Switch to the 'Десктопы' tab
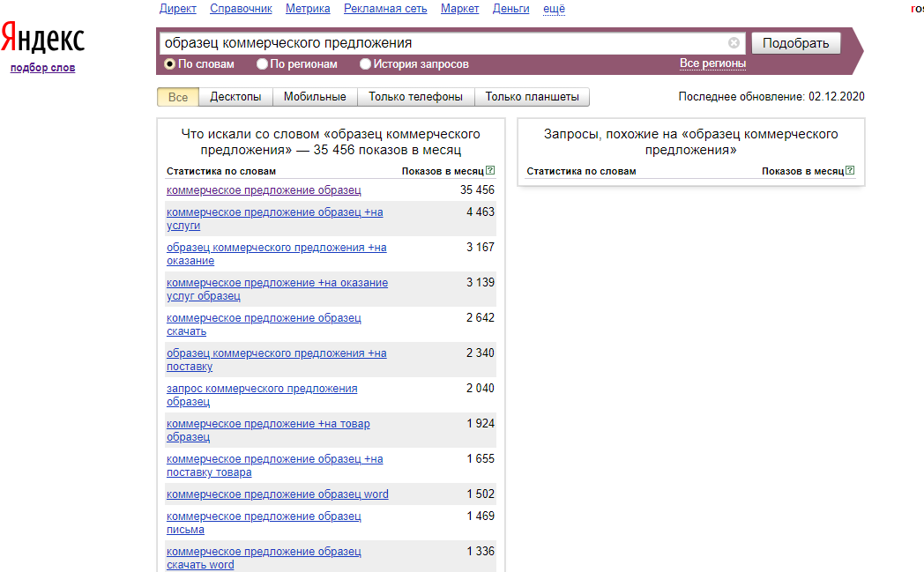924x572 pixels. 235,97
